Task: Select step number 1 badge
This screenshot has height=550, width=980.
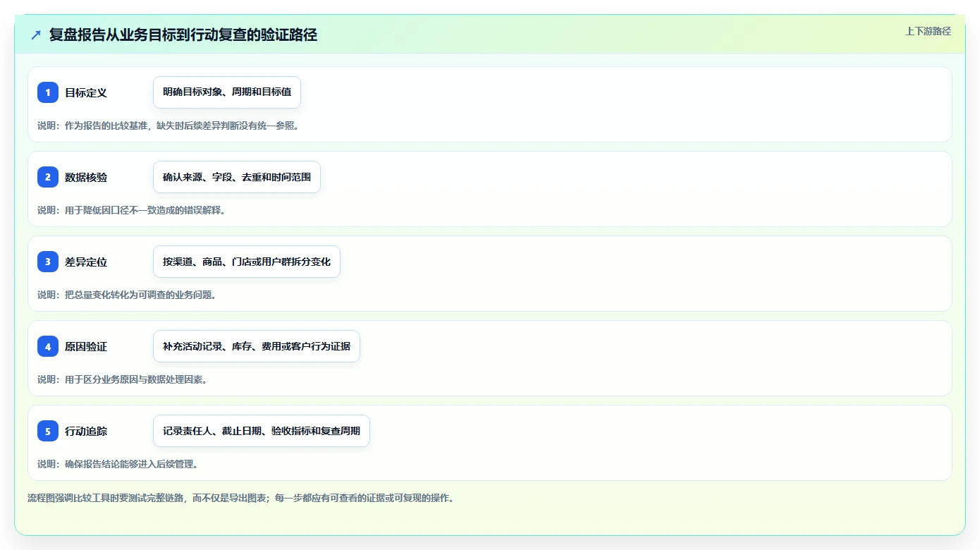Action: click(x=48, y=92)
